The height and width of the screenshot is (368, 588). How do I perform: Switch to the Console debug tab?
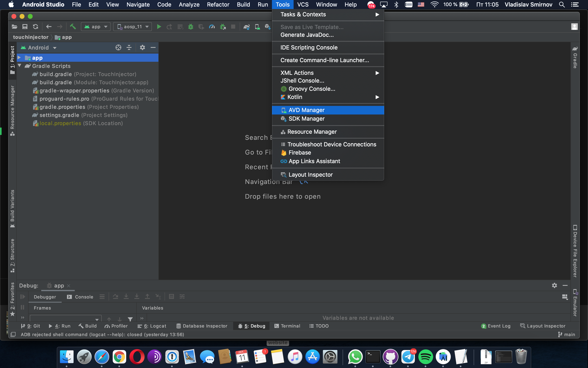coord(80,297)
